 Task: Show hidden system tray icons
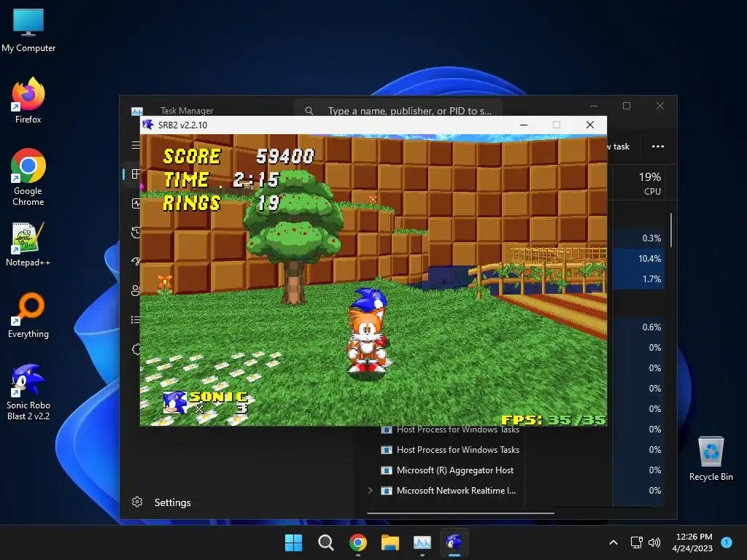coord(614,542)
